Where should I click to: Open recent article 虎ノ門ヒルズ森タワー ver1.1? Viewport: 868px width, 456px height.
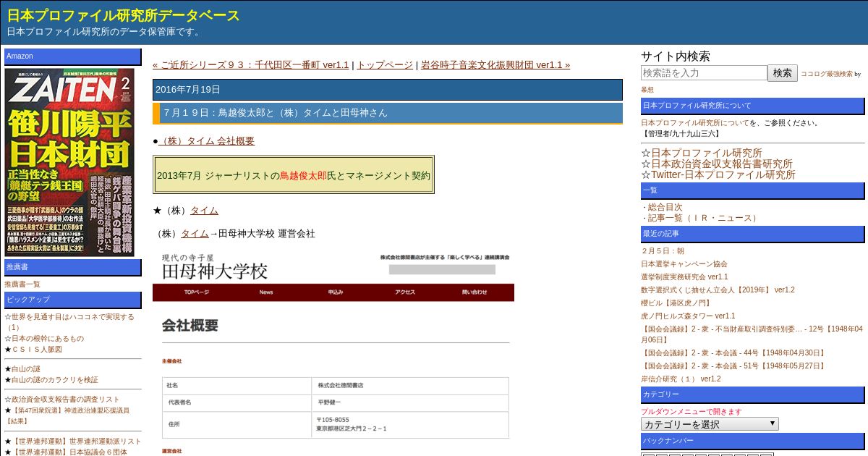tap(688, 316)
